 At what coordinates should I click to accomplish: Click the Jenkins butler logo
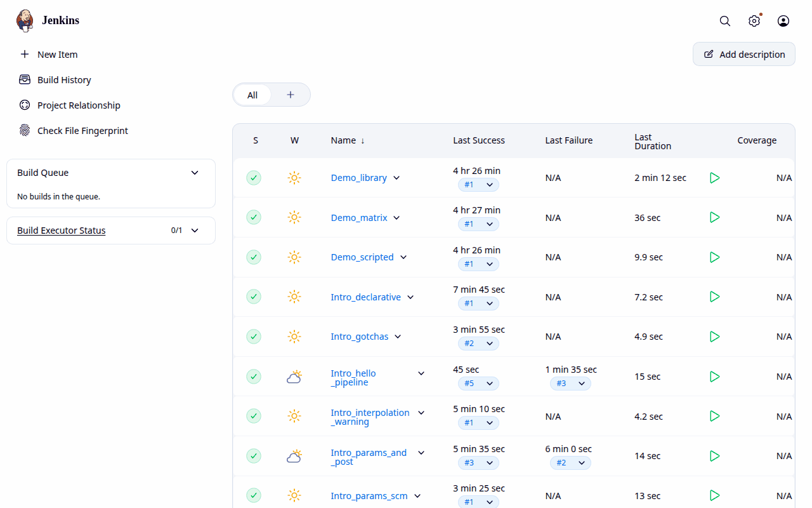coord(25,20)
